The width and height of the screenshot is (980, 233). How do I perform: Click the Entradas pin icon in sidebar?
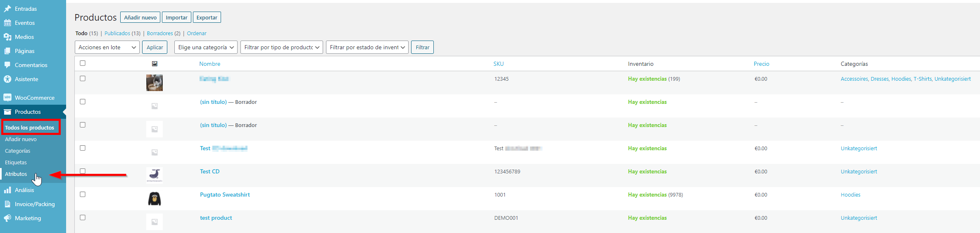tap(7, 9)
